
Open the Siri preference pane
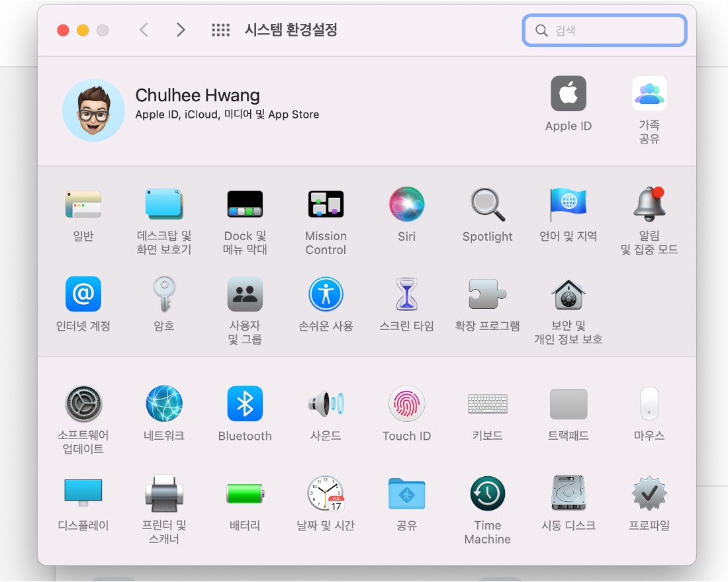[x=406, y=204]
